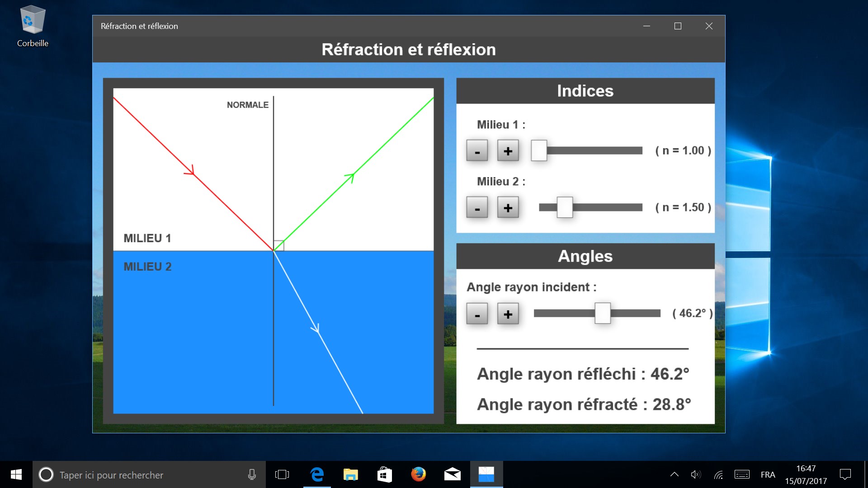Viewport: 868px width, 488px height.
Task: Decrease incident ray angle with minus button
Action: 477,314
